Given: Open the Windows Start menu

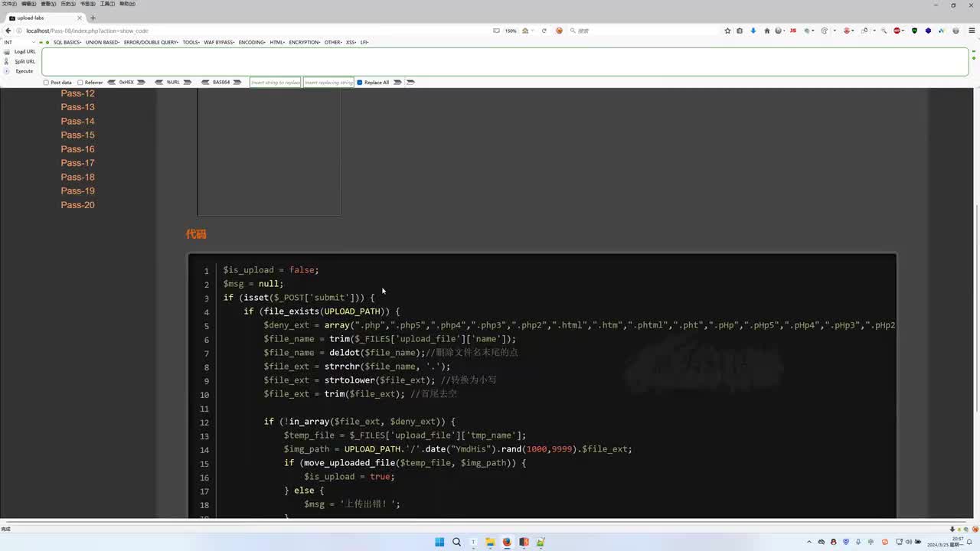Looking at the screenshot, I should (439, 542).
